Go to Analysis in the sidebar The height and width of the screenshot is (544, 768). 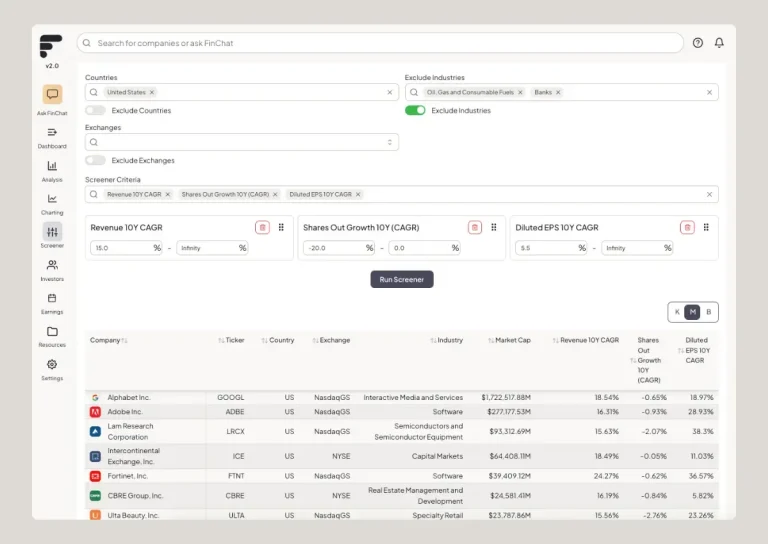point(52,166)
